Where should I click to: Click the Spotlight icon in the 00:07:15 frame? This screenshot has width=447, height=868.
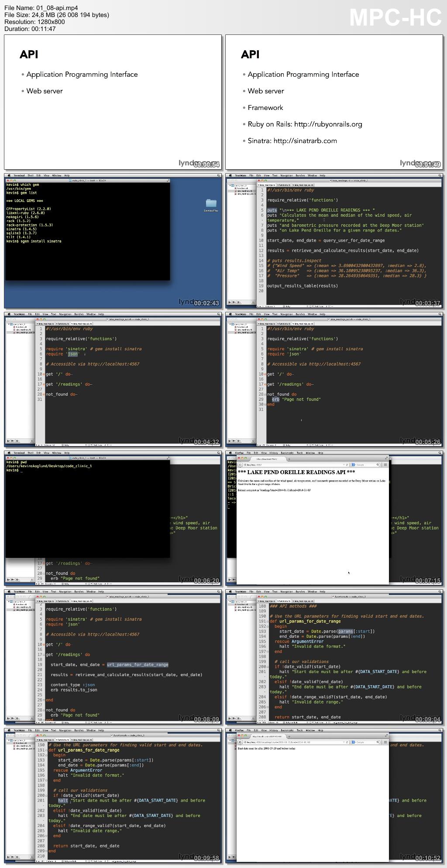(x=440, y=453)
